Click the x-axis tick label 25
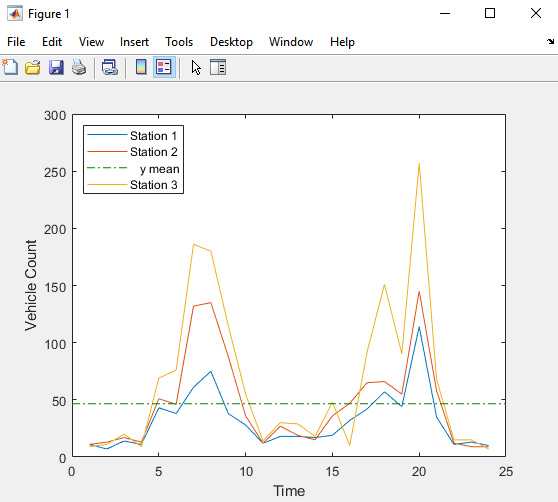The height and width of the screenshot is (502, 558). click(x=506, y=472)
